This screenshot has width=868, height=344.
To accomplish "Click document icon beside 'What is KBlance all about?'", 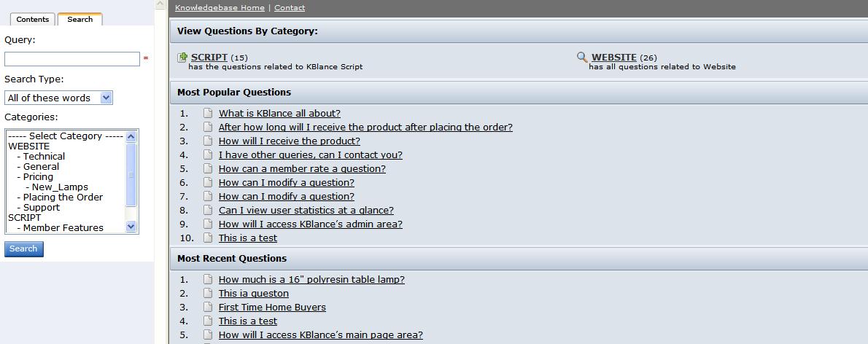I will [208, 113].
